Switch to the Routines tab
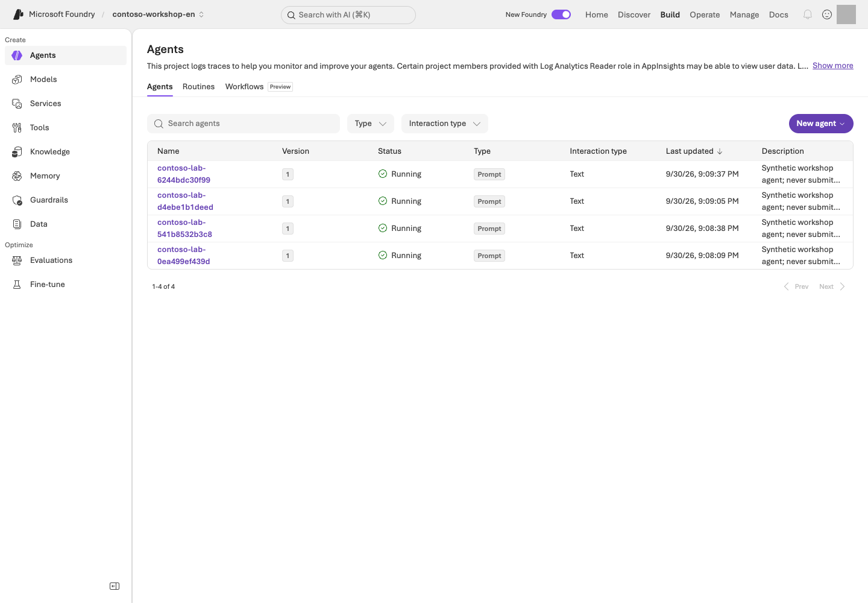The height and width of the screenshot is (603, 868). [199, 87]
